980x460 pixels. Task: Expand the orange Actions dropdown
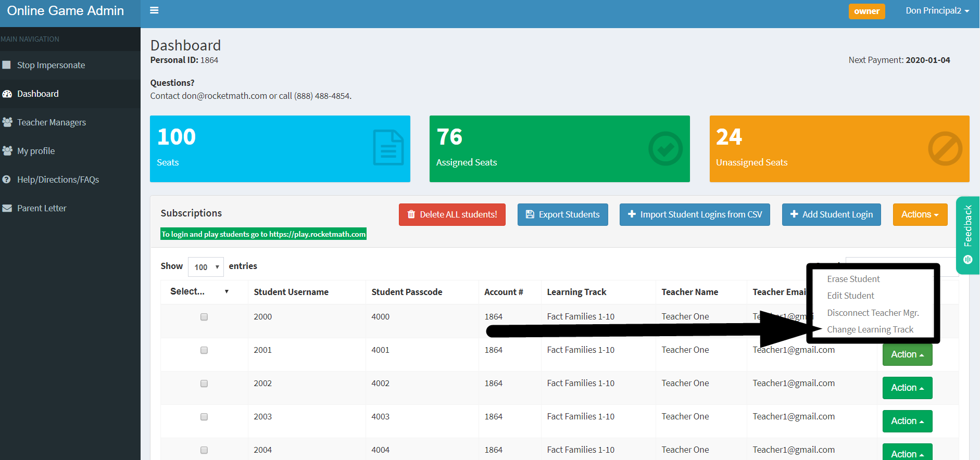coord(920,214)
